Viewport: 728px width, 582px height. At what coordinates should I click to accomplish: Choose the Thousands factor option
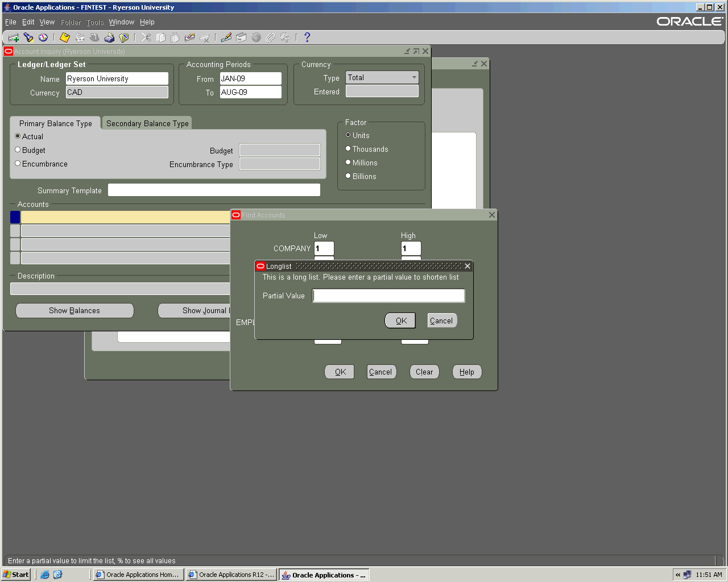coord(348,149)
